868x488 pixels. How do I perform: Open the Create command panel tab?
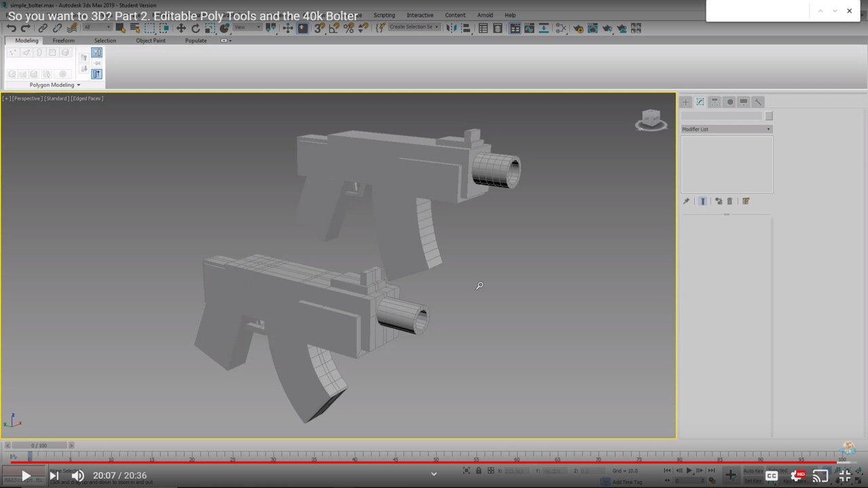pos(686,102)
